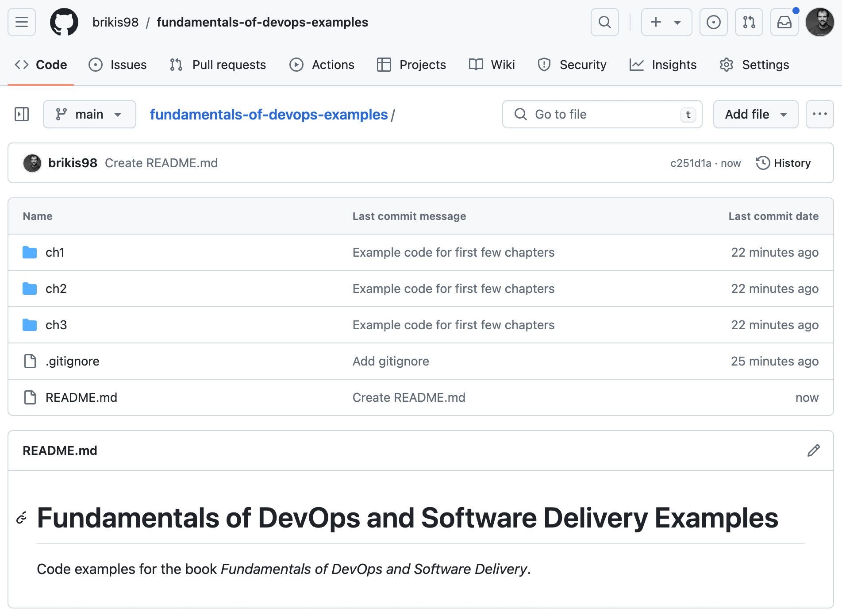
Task: Expand the create-new dropdown arrow
Action: [x=677, y=23]
